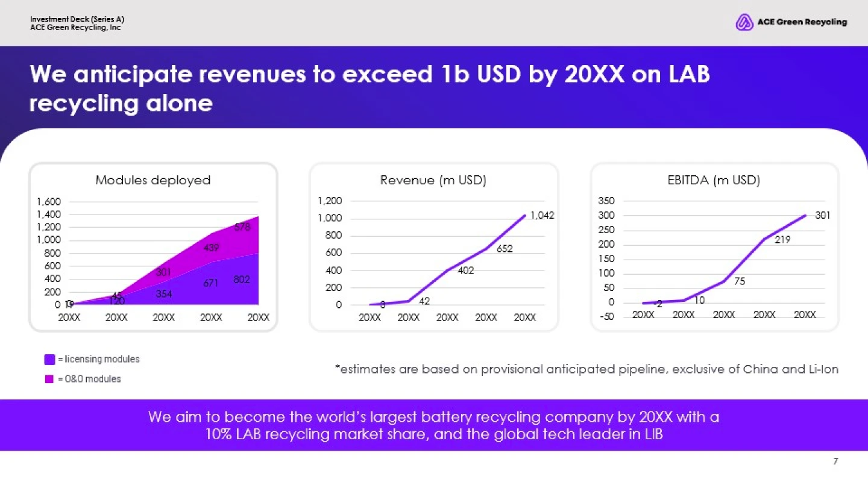Click the Investment Deck (Series A) header text
Viewport: 868px width, 488px height.
(x=77, y=19)
